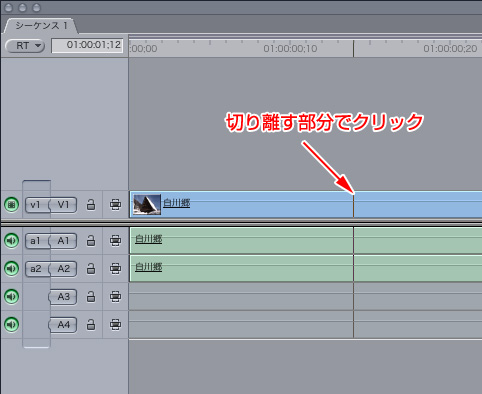Lock the A4 audio track
Viewport: 482px width, 394px height.
[91, 325]
